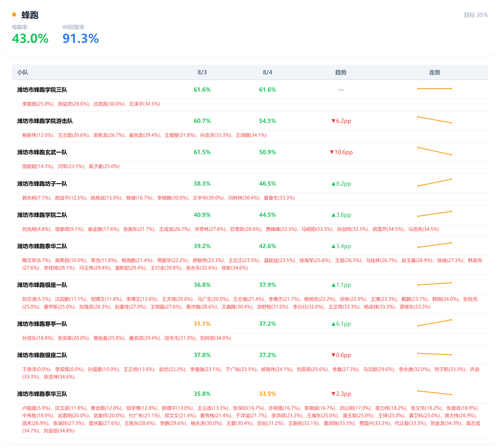Open team row 潍坊市蜂跑学院三队
Screen dimensions: 500x448
click(42, 90)
